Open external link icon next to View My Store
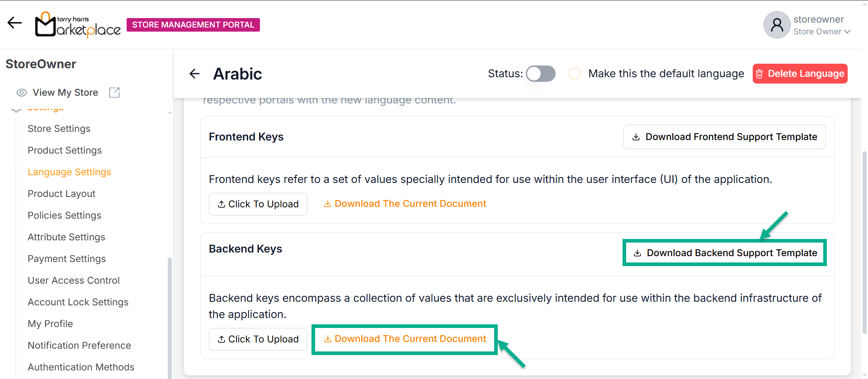The height and width of the screenshot is (379, 868). [x=114, y=93]
